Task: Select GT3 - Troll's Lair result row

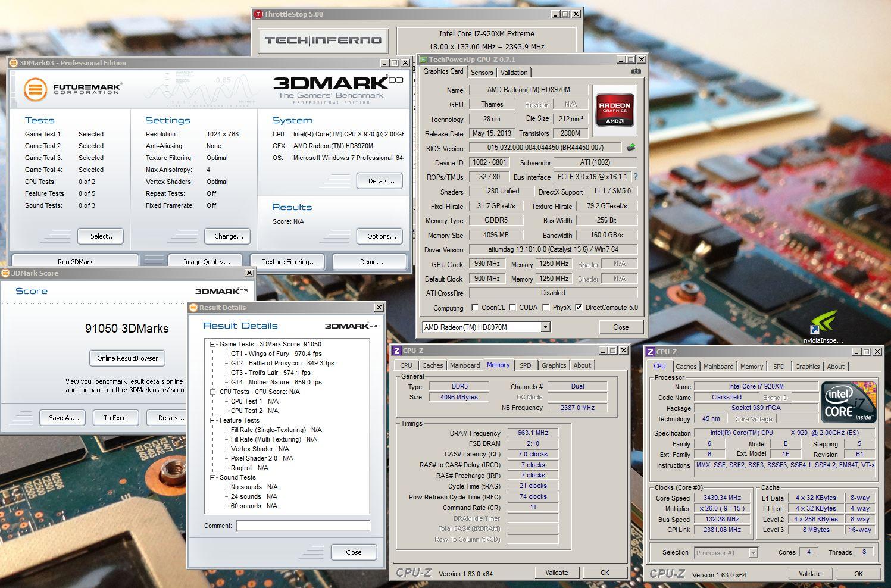Action: pyautogui.click(x=271, y=373)
